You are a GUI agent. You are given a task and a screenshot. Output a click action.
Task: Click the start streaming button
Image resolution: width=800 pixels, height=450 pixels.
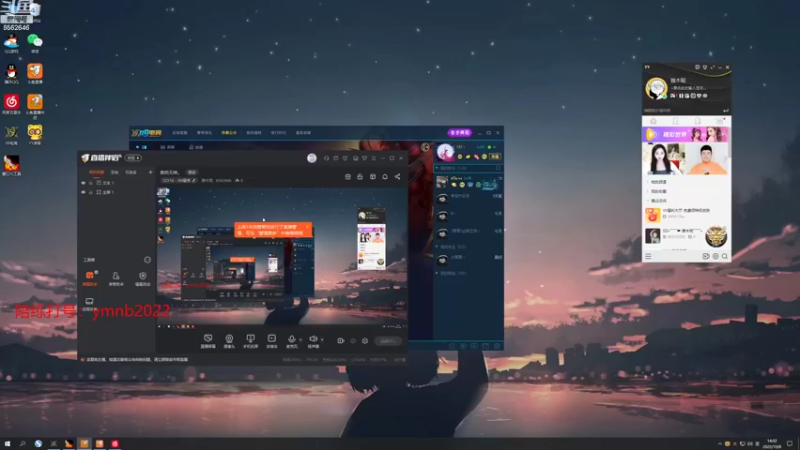pos(388,341)
